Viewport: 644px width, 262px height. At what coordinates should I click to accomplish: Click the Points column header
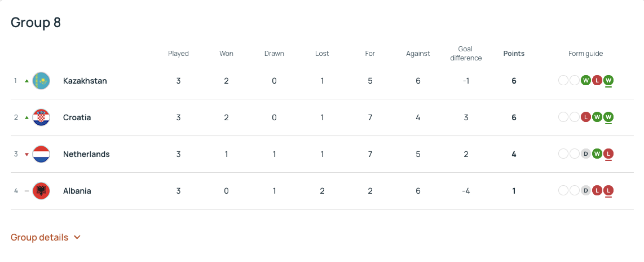tap(514, 53)
